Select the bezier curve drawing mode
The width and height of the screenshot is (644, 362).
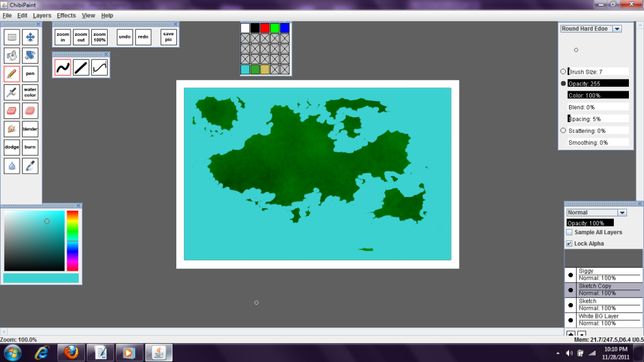[99, 67]
